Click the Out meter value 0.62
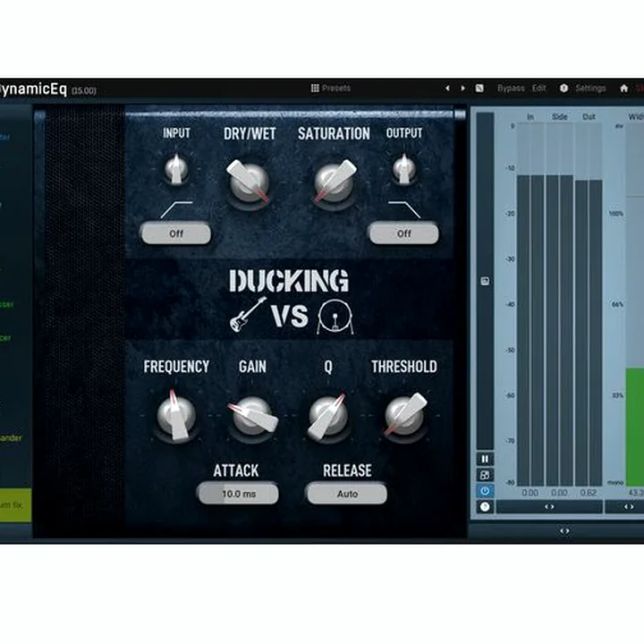Image resolution: width=644 pixels, height=644 pixels. (x=589, y=493)
